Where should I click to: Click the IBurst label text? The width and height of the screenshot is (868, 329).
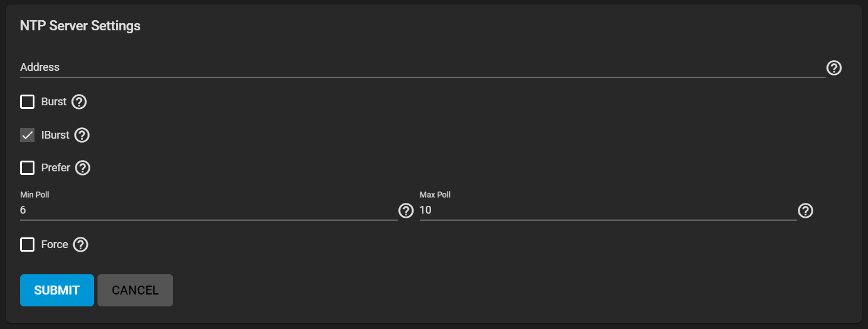55,135
